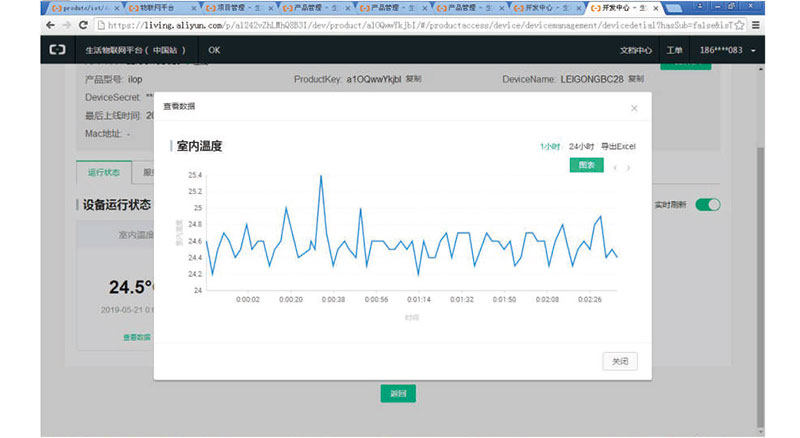
Task: Click 生活物联网平台（中国站）title
Action: click(135, 50)
